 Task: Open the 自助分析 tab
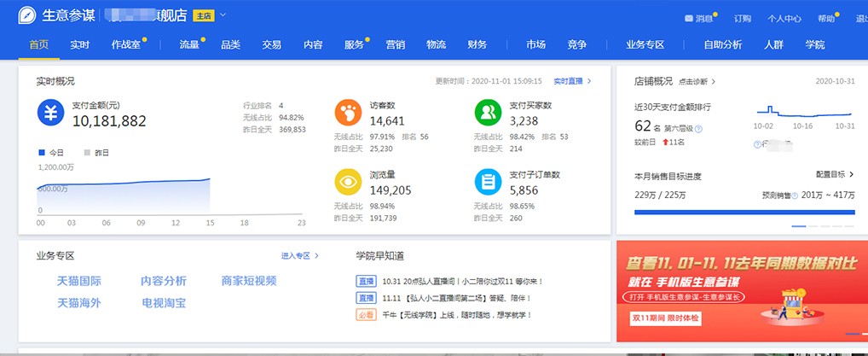coord(722,45)
